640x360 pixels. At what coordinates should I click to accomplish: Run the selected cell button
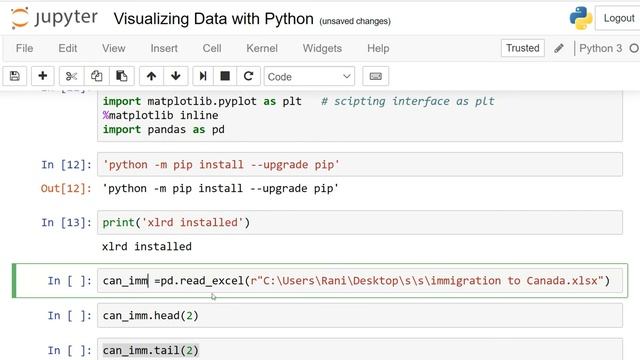pyautogui.click(x=203, y=76)
